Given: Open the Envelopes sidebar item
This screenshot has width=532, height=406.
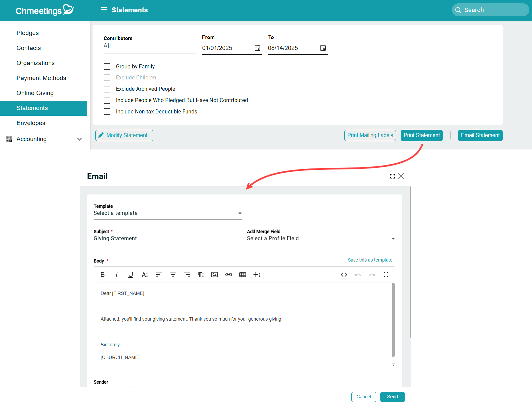Looking at the screenshot, I should point(31,123).
